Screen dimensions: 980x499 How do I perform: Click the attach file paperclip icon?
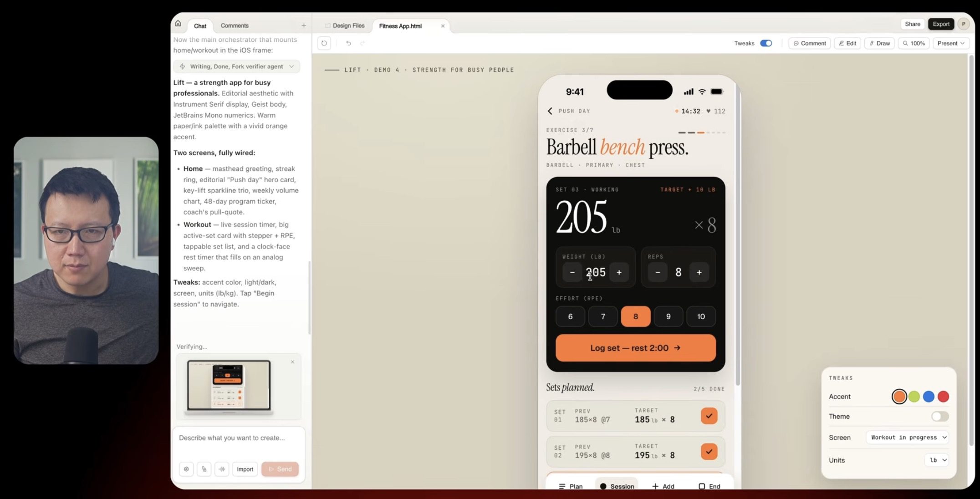(x=204, y=469)
